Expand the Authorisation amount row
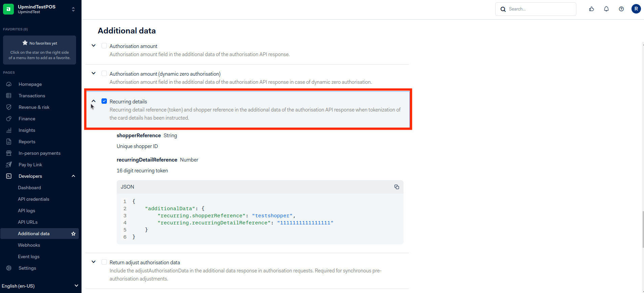 (94, 46)
